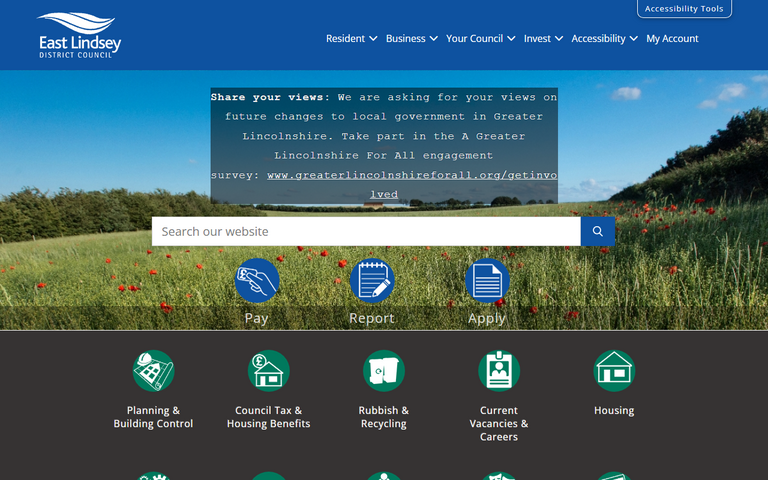
Task: Click the Pay card icon
Action: (x=257, y=281)
